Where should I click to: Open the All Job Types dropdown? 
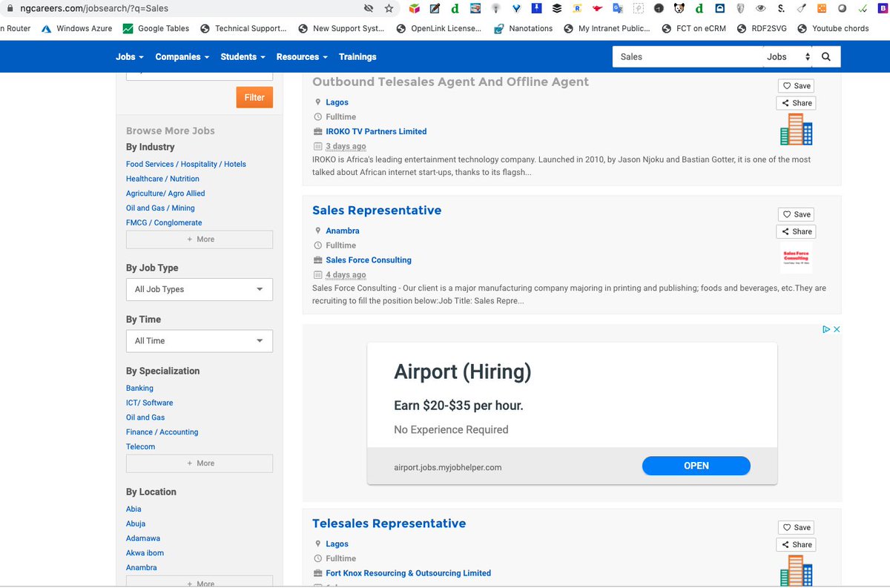(x=200, y=289)
